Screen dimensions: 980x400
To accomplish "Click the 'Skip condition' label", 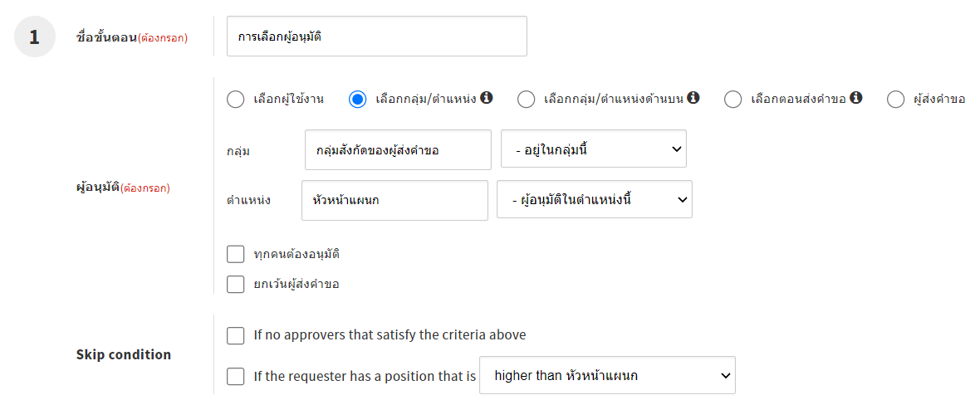I will (124, 354).
